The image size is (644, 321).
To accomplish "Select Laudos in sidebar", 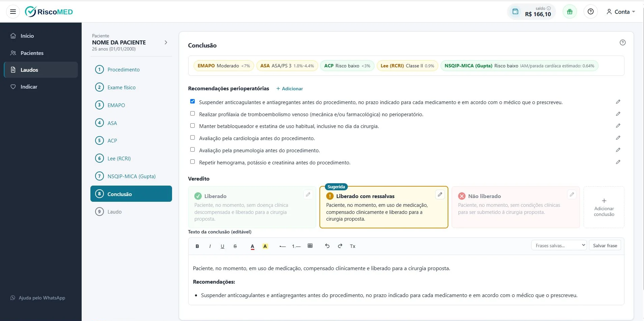I will 41,70.
